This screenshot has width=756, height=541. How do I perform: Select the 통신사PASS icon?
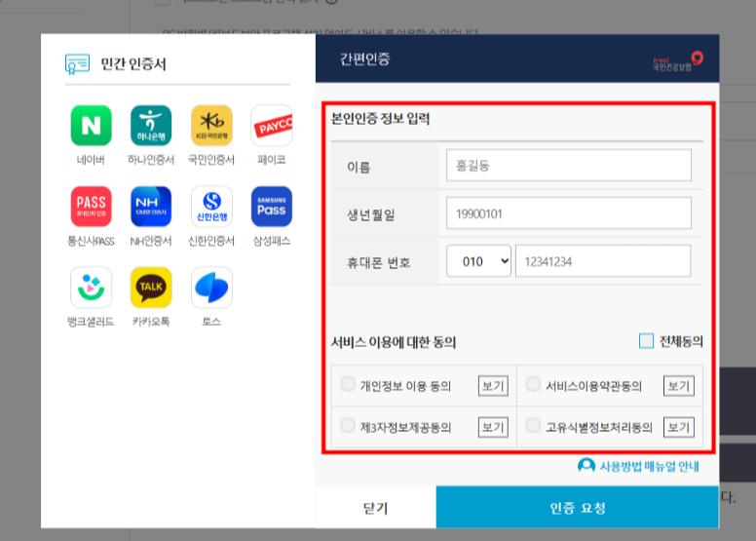(x=92, y=207)
